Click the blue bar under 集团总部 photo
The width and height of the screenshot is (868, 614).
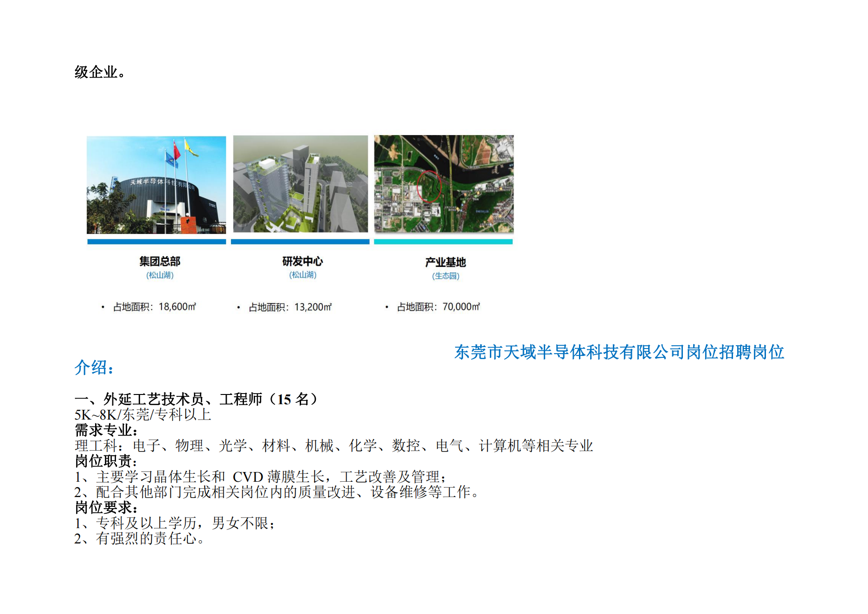click(x=156, y=242)
